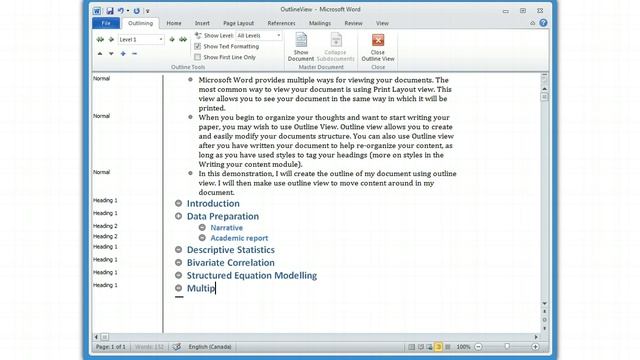The height and width of the screenshot is (360, 640).
Task: Switch to Full Screen Reading view icon
Action: (x=420, y=347)
